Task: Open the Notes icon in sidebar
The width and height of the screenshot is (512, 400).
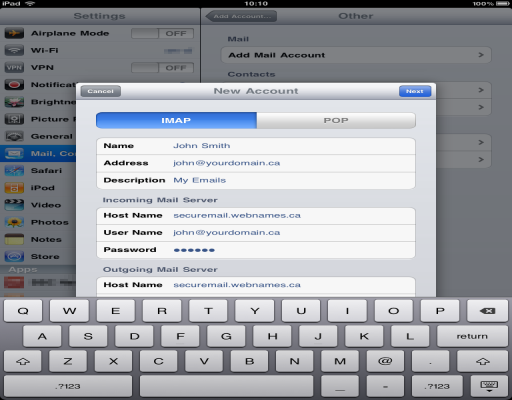Action: tap(14, 239)
